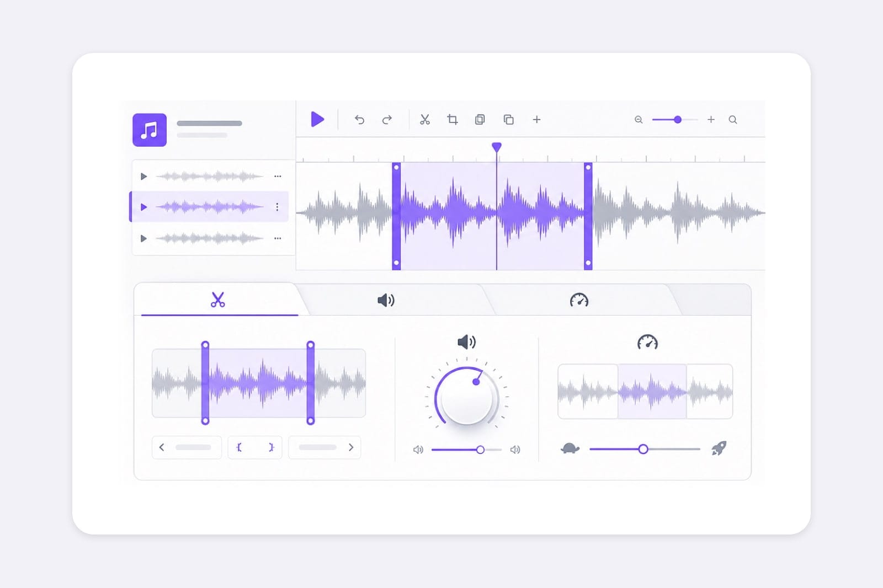Switch to the speedometer speed tab
The width and height of the screenshot is (883, 588).
click(x=579, y=300)
